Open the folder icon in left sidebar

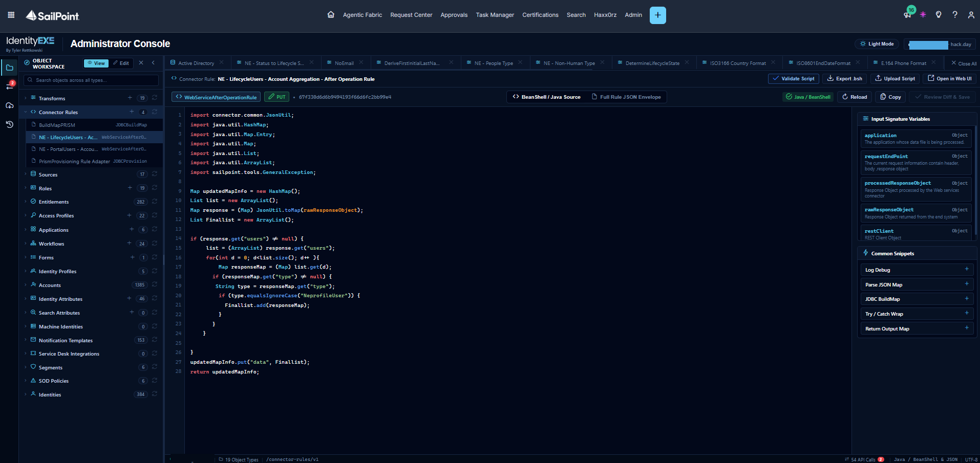tap(10, 68)
